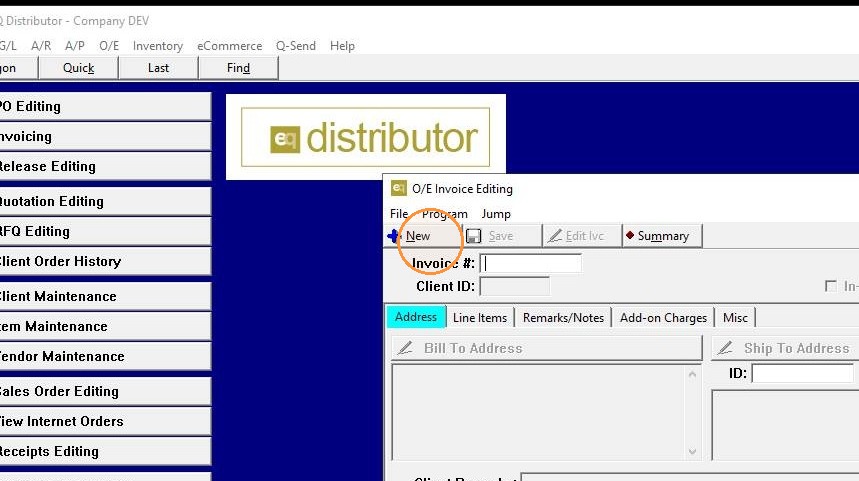Open Jump menu in Invoice Editing window
The image size is (859, 481).
[496, 214]
